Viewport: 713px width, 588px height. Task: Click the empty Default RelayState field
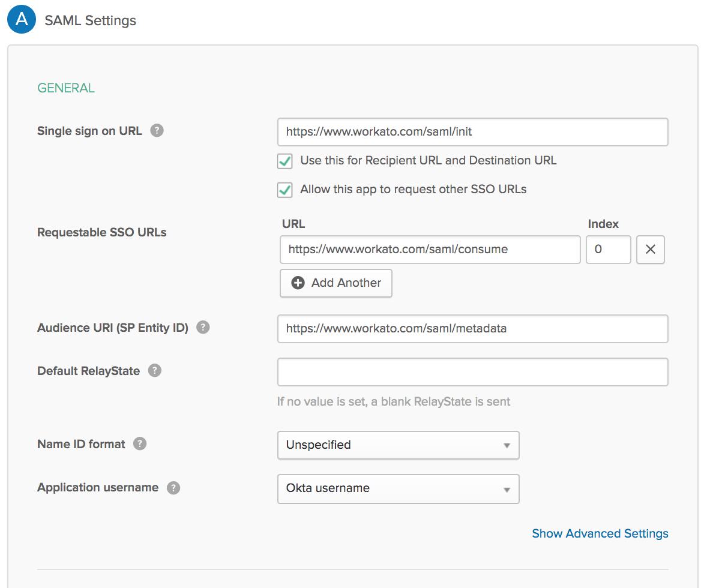(472, 372)
